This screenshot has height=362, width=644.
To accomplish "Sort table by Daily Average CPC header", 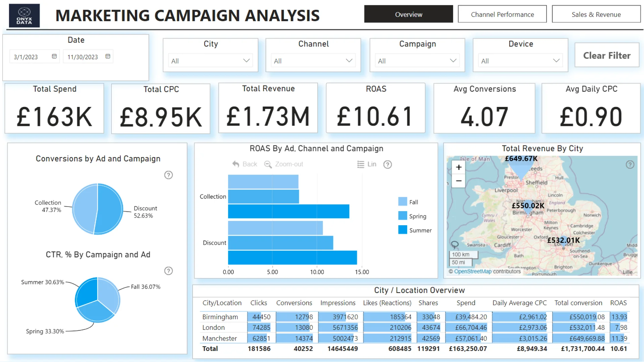I will (x=520, y=303).
